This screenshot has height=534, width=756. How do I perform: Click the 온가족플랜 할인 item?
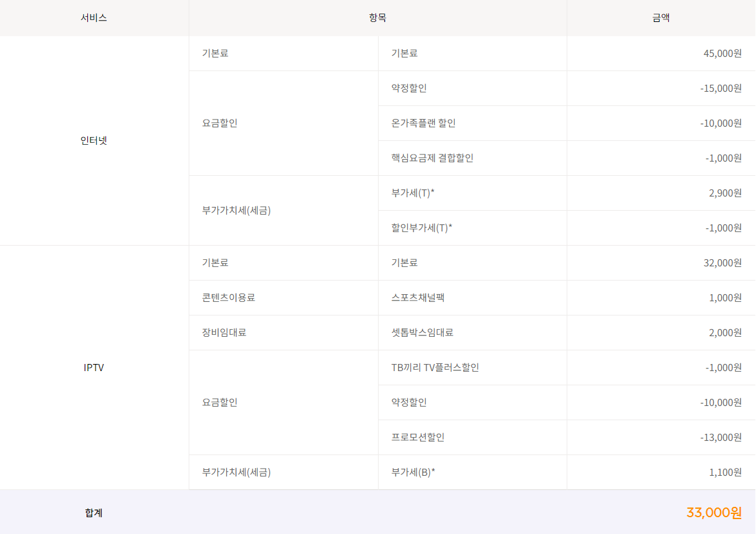[423, 123]
